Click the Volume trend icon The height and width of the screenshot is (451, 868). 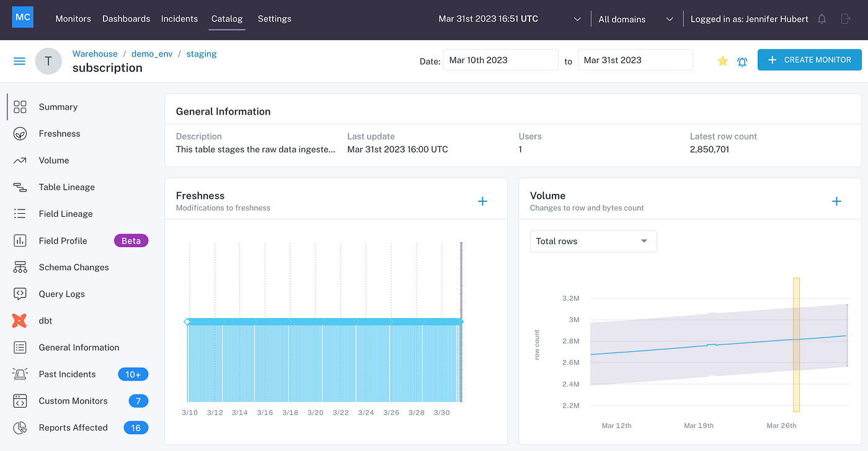coord(20,160)
